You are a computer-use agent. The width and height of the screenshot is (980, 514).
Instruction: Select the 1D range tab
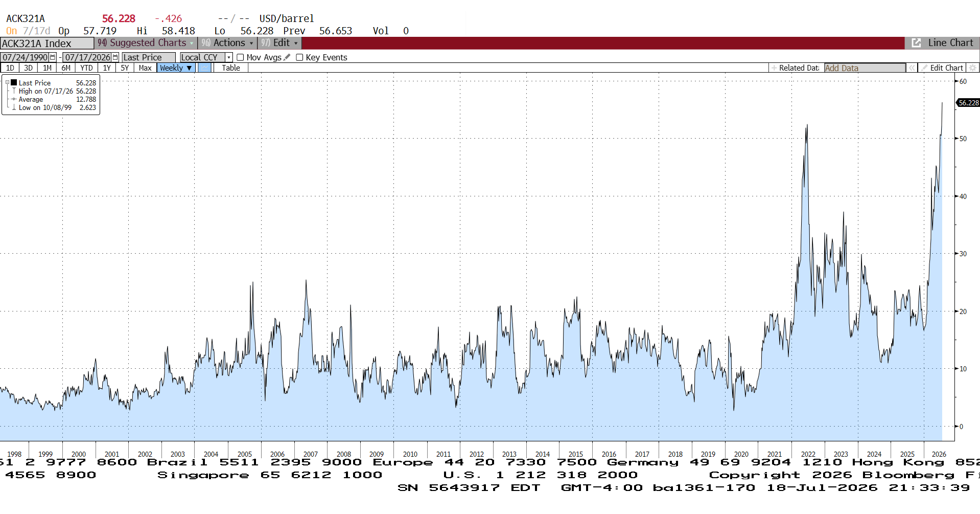point(10,68)
